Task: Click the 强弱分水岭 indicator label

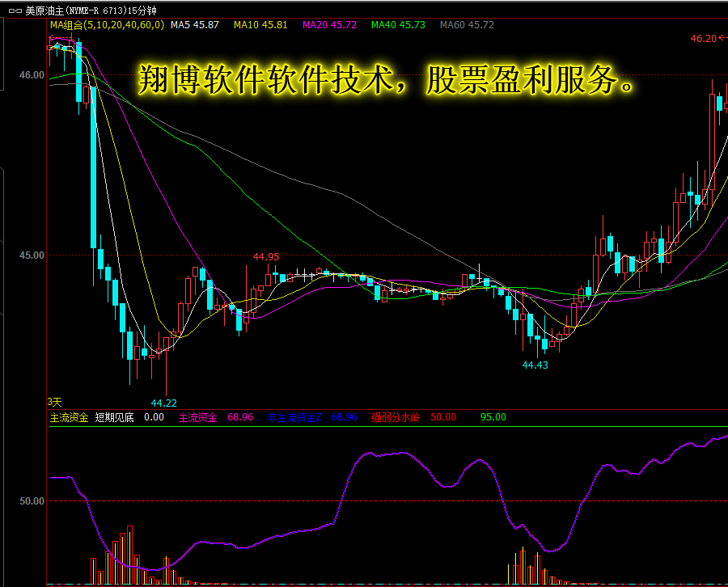Action: pyautogui.click(x=396, y=418)
